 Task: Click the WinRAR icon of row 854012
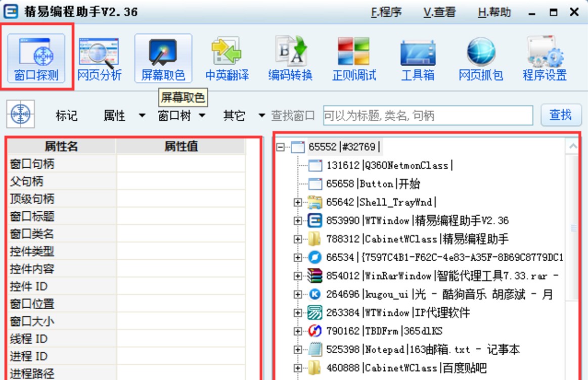(x=315, y=276)
